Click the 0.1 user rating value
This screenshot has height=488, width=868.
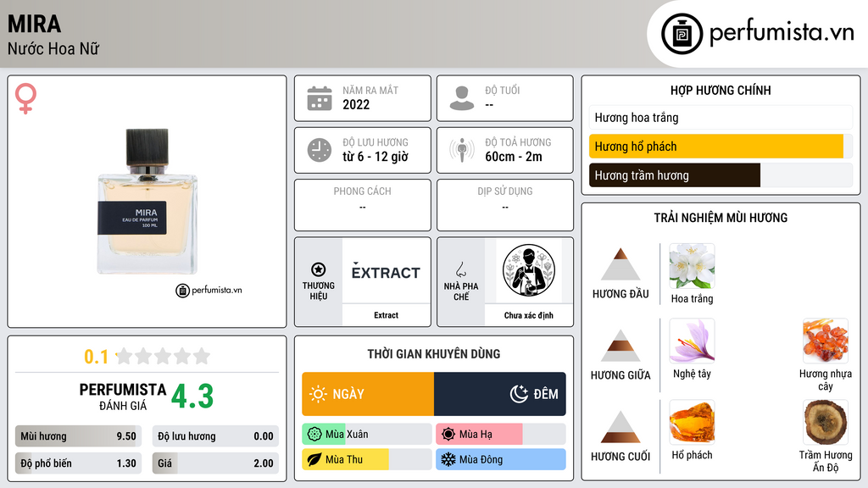tap(97, 357)
